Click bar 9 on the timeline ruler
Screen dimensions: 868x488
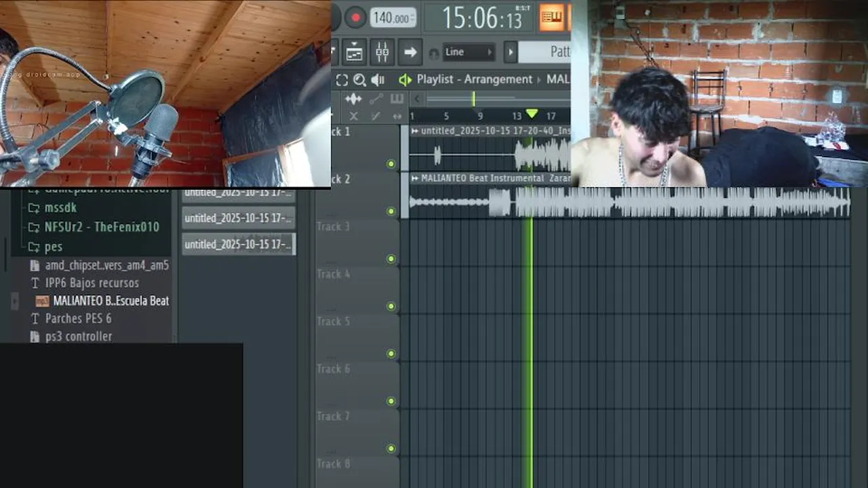click(480, 117)
